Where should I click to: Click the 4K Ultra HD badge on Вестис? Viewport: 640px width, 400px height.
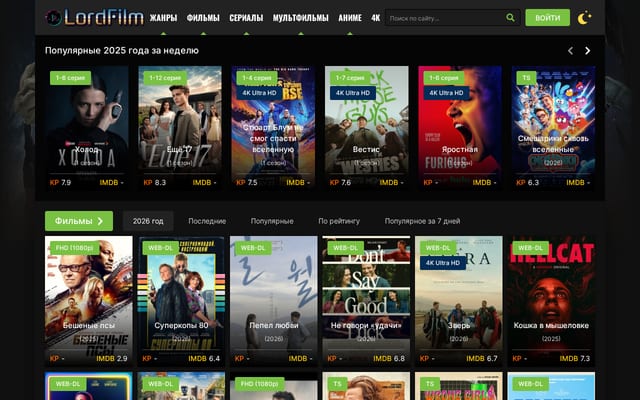[353, 93]
